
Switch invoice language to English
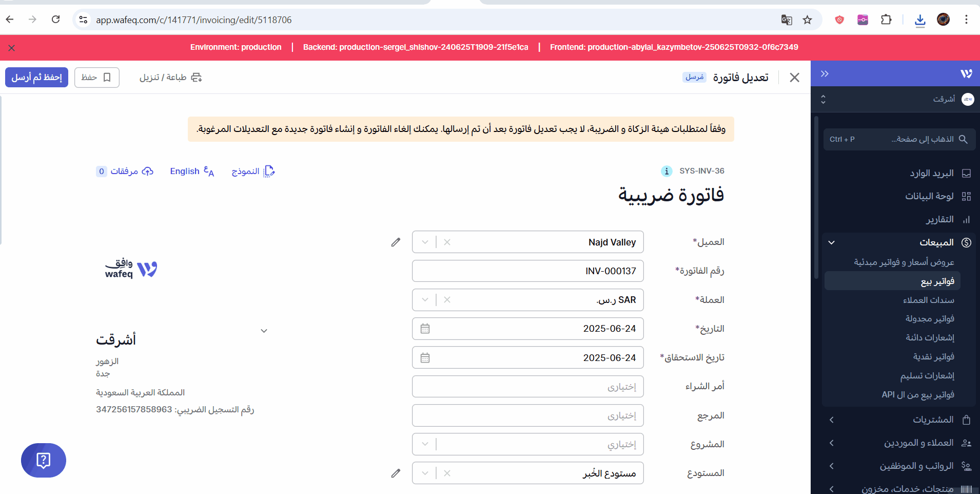[x=191, y=171]
